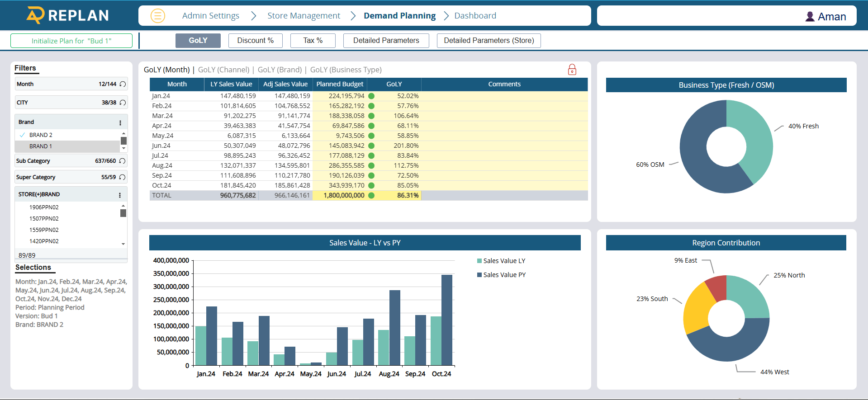Image resolution: width=868 pixels, height=400 pixels.
Task: Open the Brand filter three-dot menu
Action: pyautogui.click(x=120, y=122)
